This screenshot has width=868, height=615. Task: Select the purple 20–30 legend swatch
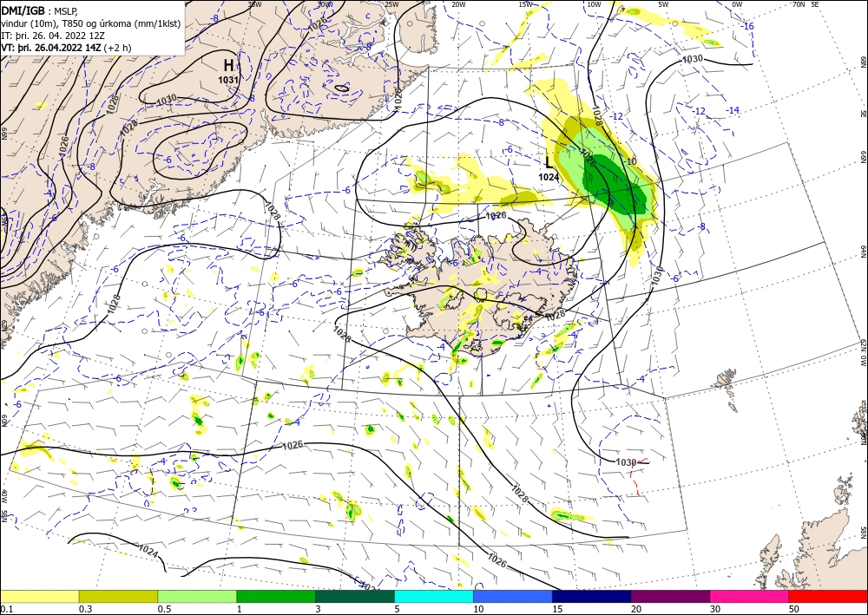670,596
